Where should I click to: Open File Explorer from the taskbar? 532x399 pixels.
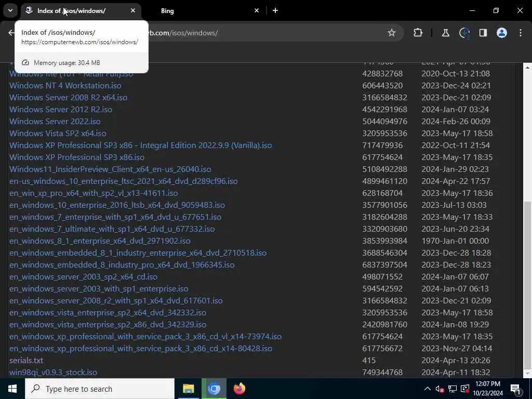188,389
